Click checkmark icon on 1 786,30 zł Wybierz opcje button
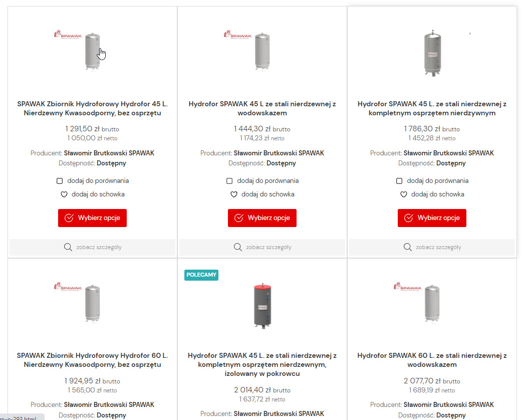Image resolution: width=529 pixels, height=420 pixels. point(409,218)
